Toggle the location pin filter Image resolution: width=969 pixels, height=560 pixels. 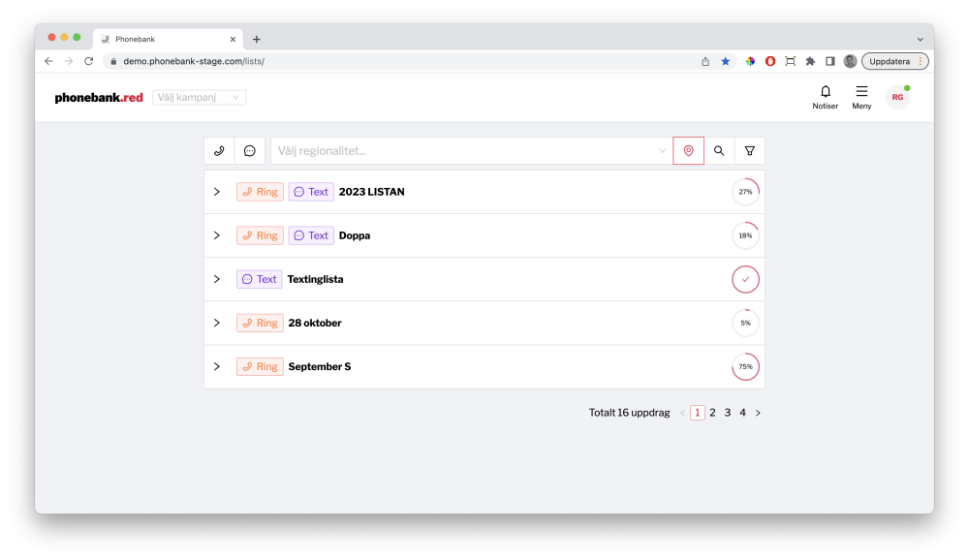688,151
